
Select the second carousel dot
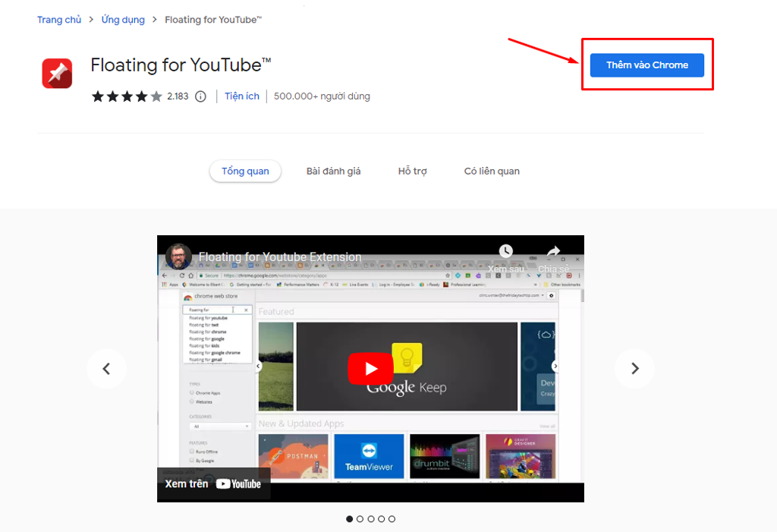[360, 518]
